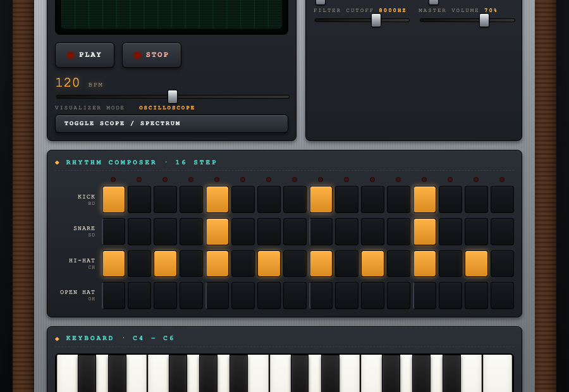Enable Hi-Hat step 4
The image size is (569, 392).
(191, 264)
